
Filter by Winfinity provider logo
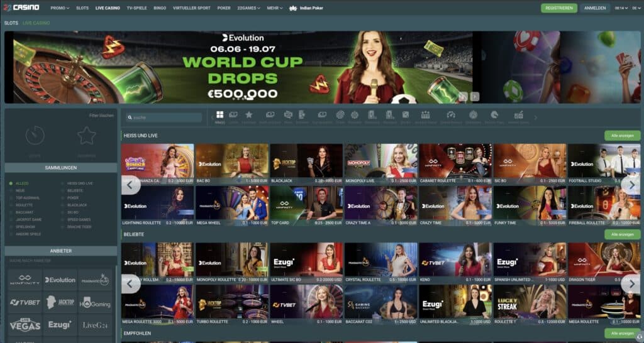tap(25, 280)
